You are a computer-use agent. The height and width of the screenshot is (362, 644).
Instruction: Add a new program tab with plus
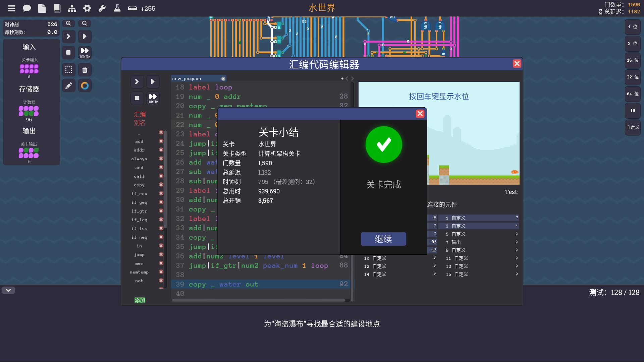(x=342, y=78)
